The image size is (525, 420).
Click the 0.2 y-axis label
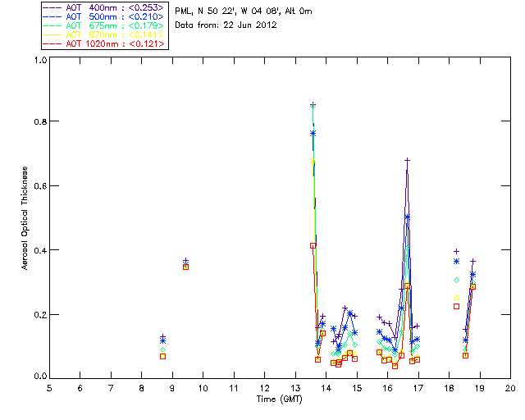click(40, 315)
